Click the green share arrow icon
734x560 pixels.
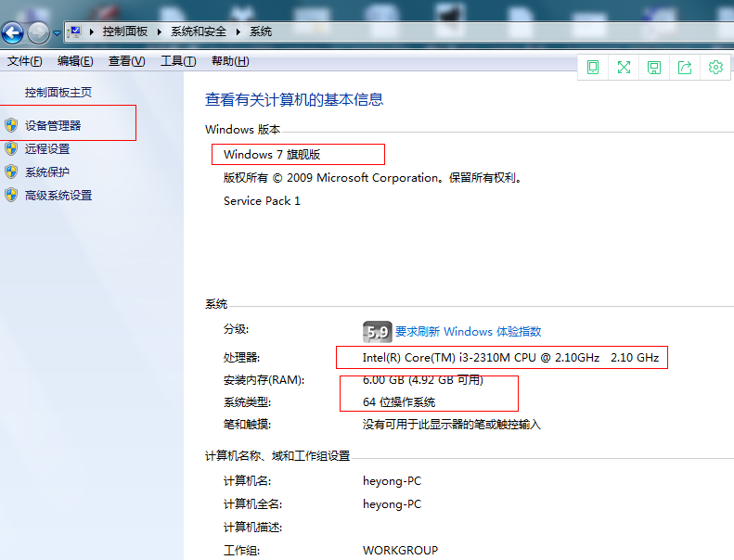pos(685,67)
